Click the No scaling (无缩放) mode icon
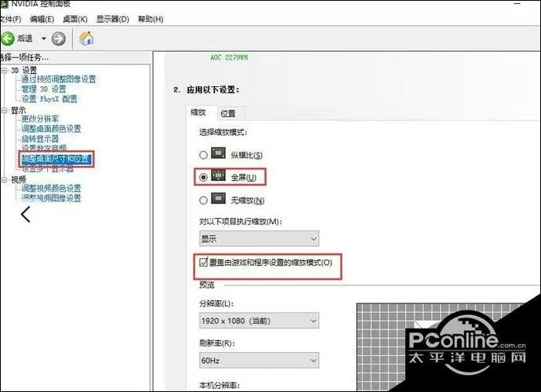 coord(218,198)
